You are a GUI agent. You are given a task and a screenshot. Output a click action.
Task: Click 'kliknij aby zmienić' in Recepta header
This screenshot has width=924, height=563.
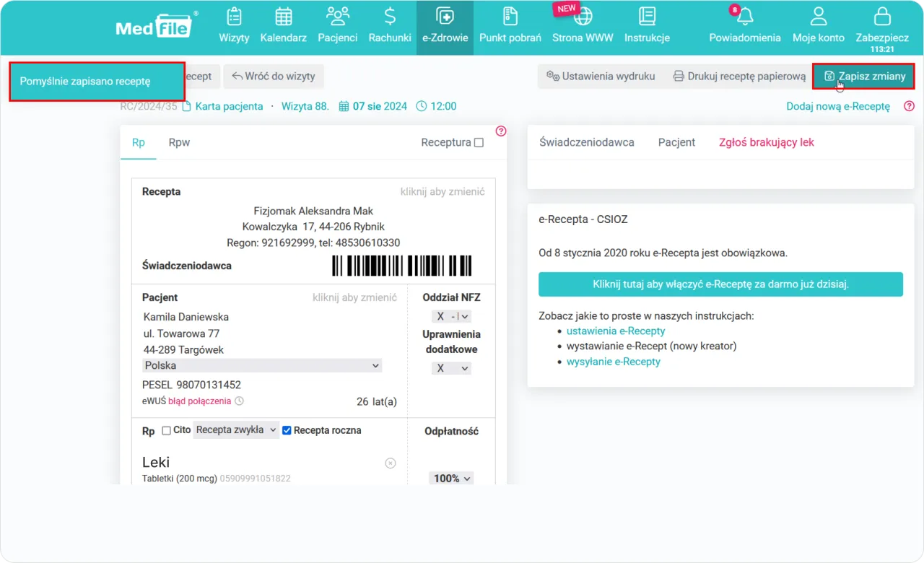[443, 192]
